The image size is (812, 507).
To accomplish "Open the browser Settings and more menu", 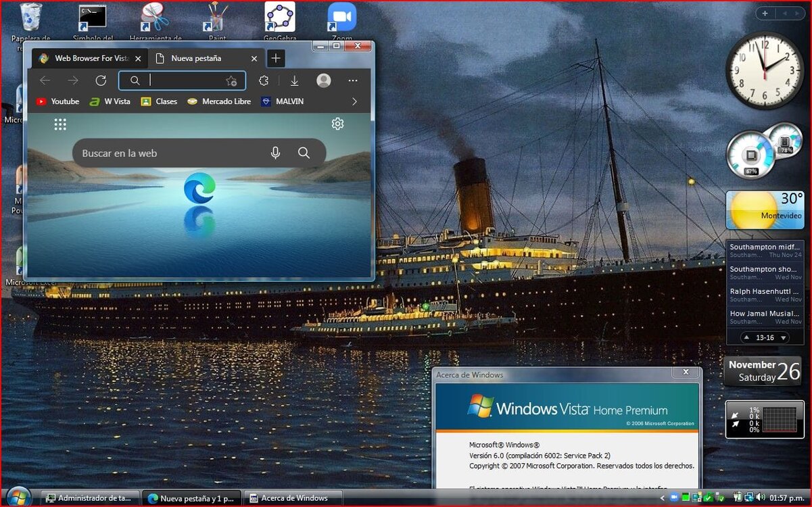I will tap(353, 80).
